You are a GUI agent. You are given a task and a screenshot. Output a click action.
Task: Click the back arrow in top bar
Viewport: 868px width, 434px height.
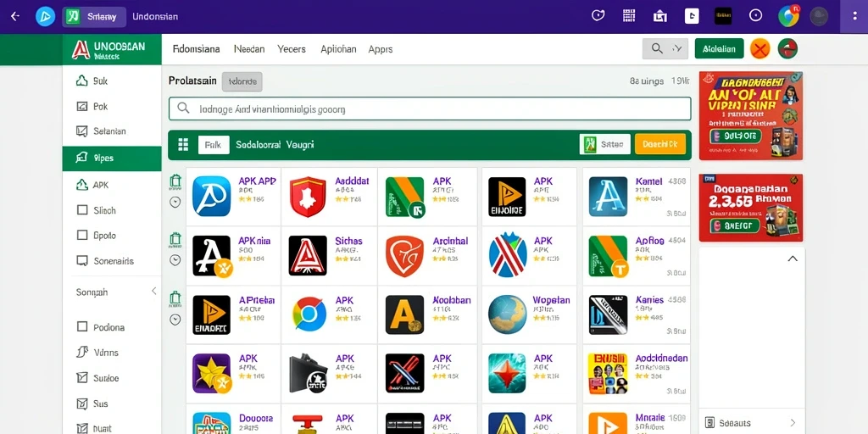click(x=15, y=17)
